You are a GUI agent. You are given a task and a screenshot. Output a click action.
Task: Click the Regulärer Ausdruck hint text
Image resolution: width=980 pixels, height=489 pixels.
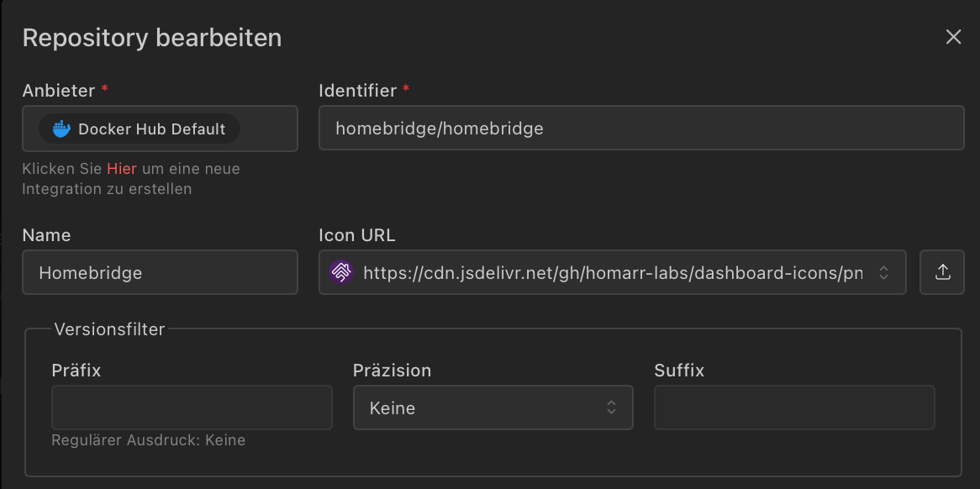tap(148, 440)
